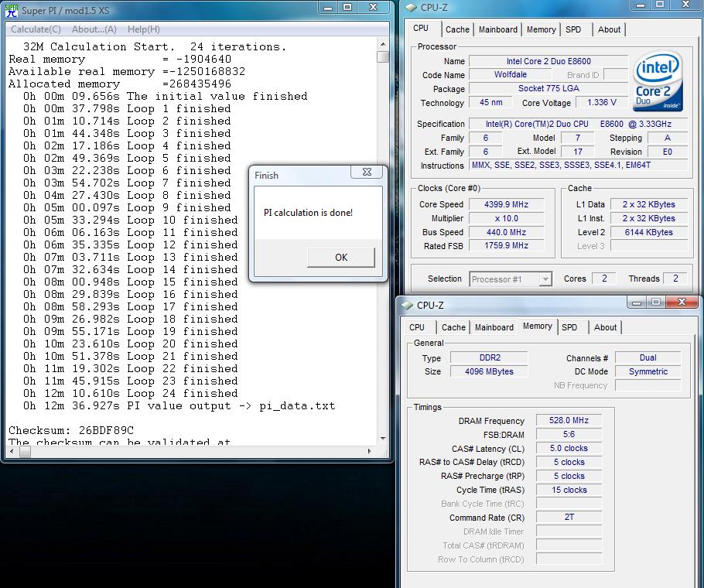This screenshot has width=704, height=588.
Task: Click the Loop 1 finished line
Action: coord(127,108)
